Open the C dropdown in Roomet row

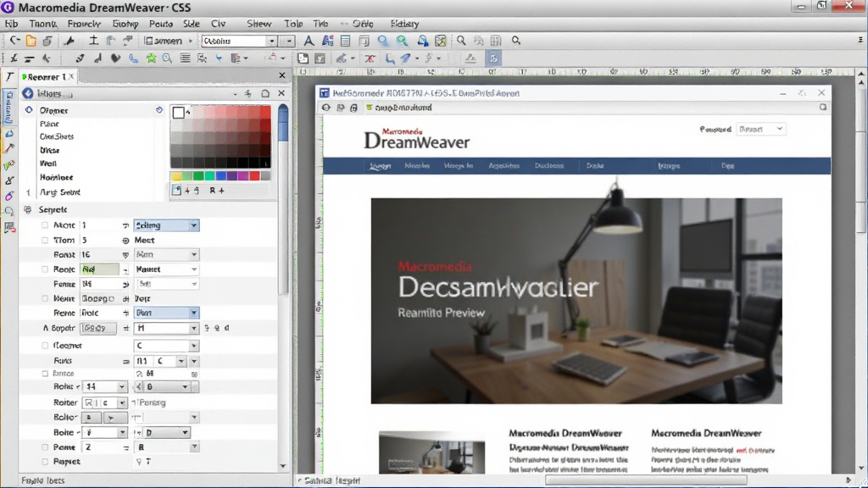click(x=166, y=346)
